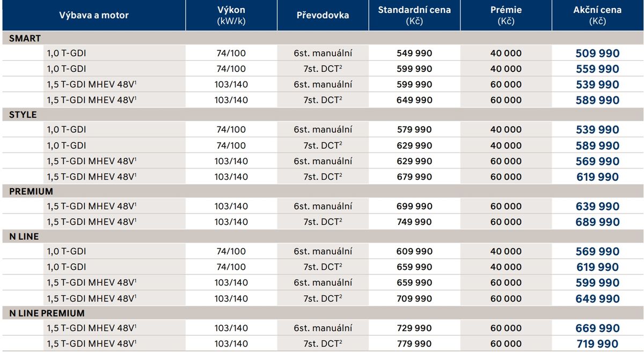
Task: Select the standard price 609 990
Action: 414,251
